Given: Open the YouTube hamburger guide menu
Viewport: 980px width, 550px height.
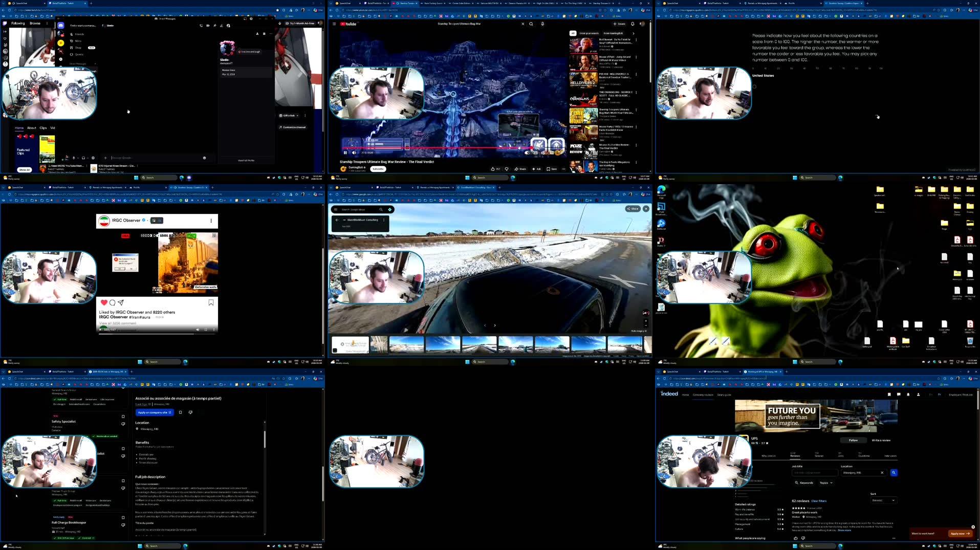Looking at the screenshot, I should [x=334, y=24].
